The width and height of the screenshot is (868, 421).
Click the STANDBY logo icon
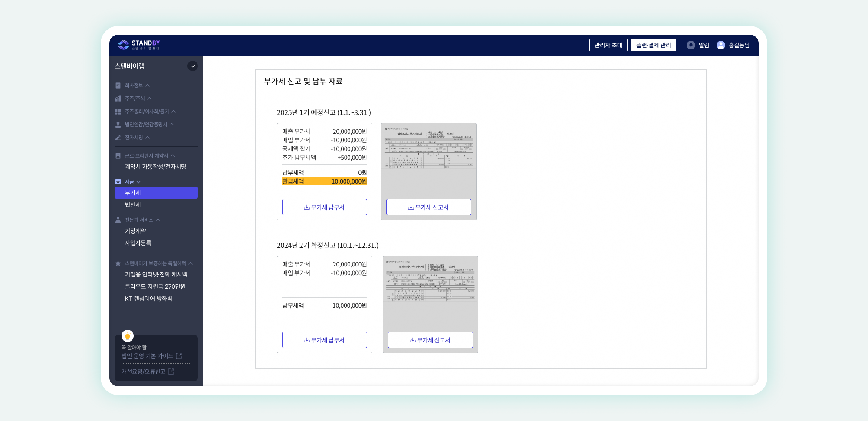(x=124, y=45)
